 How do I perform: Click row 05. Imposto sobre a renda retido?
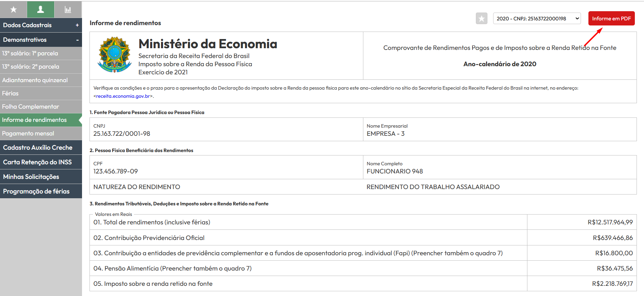(363, 284)
